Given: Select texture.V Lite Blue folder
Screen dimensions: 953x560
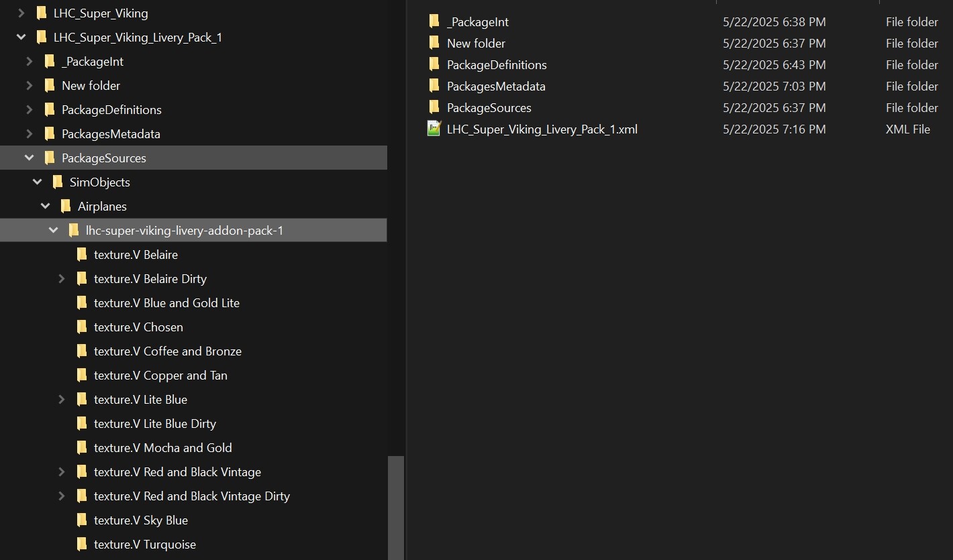Looking at the screenshot, I should (x=140, y=400).
